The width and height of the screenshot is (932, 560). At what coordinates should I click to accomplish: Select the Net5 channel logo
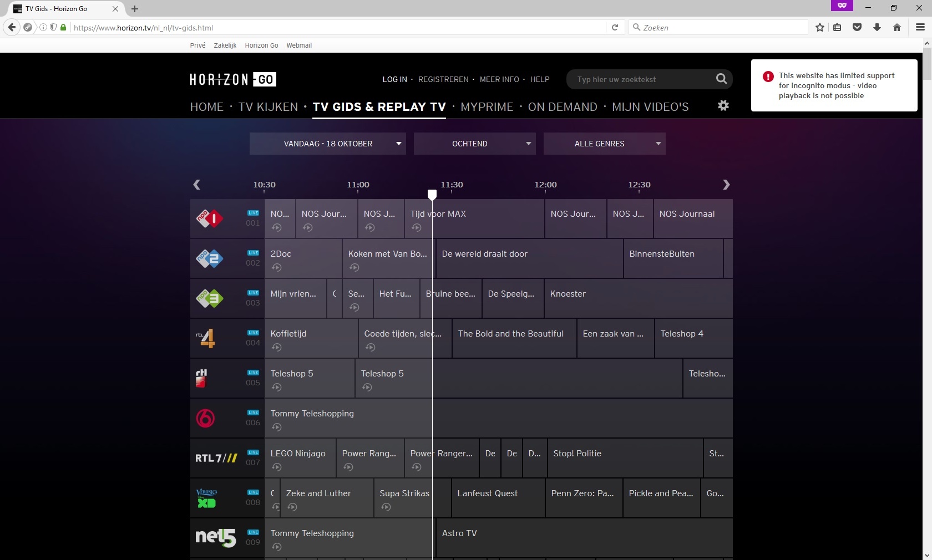pyautogui.click(x=215, y=537)
